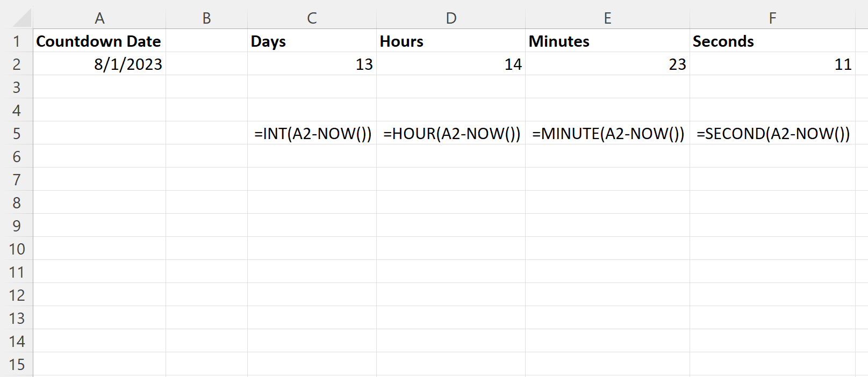The width and height of the screenshot is (868, 377).
Task: Select the cell showing 13 under Days
Action: tap(312, 64)
